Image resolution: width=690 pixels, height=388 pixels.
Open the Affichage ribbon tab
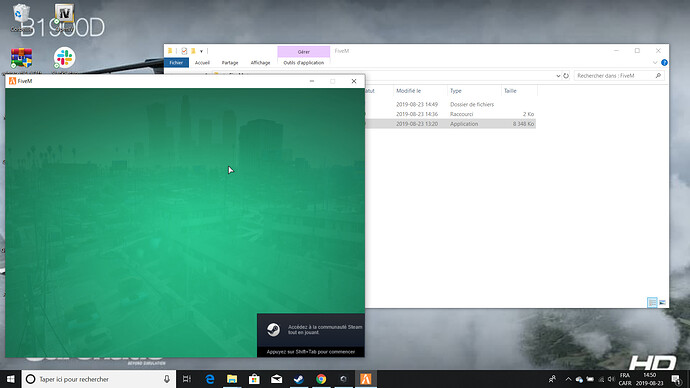(260, 63)
